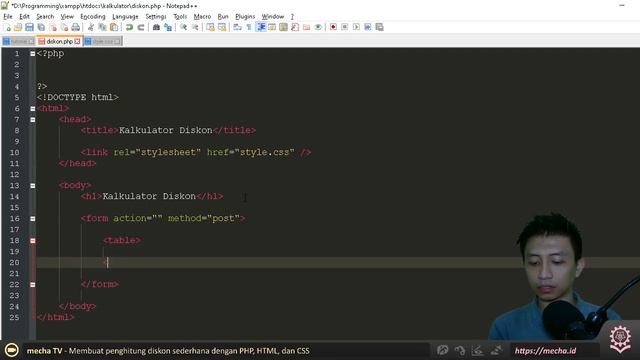640x360 pixels.
Task: Open Find with the binoculars icon
Action: [x=156, y=27]
